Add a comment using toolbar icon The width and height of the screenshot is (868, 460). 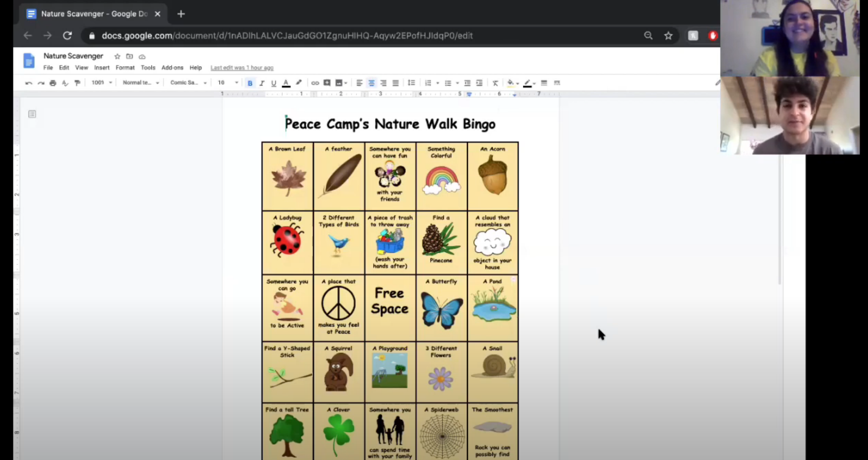(x=327, y=83)
